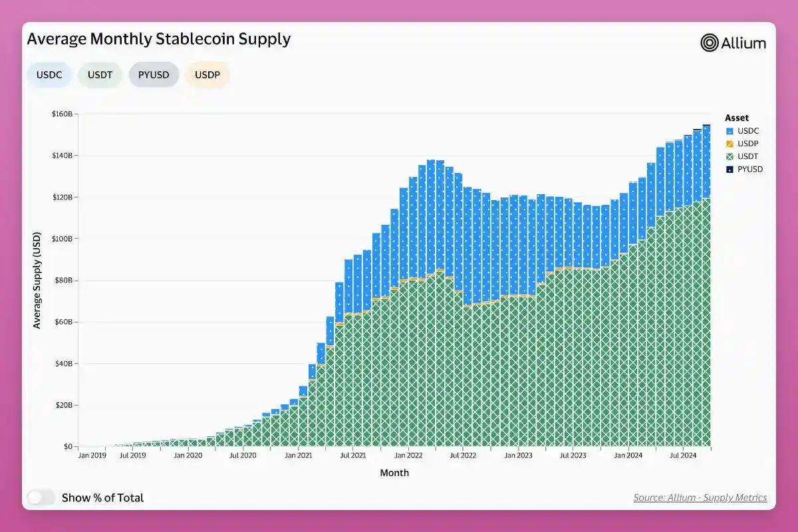
Task: Click the Month axis title
Action: [x=394, y=473]
